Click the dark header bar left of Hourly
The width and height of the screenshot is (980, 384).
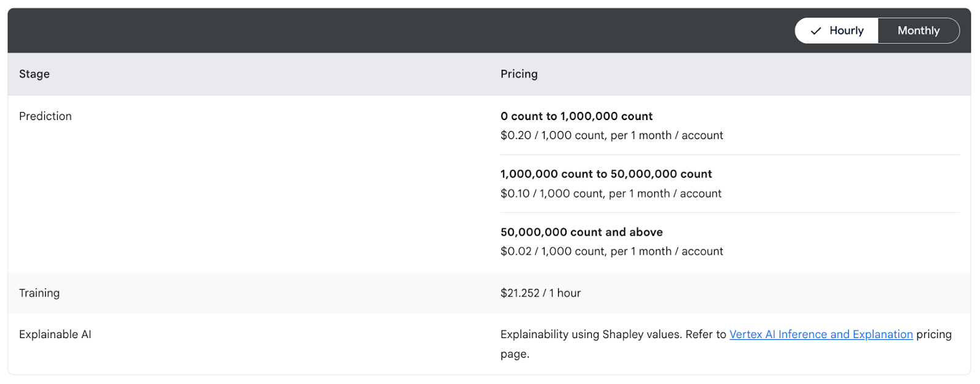(398, 31)
